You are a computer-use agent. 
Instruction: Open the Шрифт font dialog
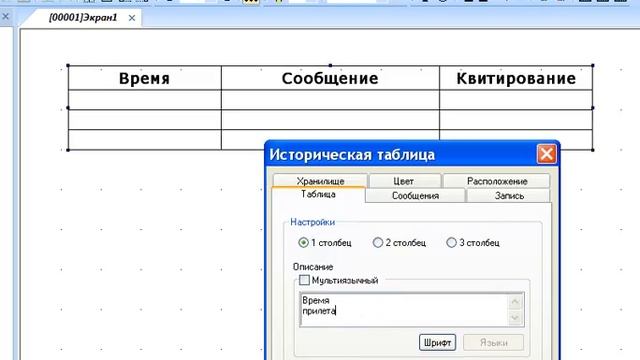437,342
